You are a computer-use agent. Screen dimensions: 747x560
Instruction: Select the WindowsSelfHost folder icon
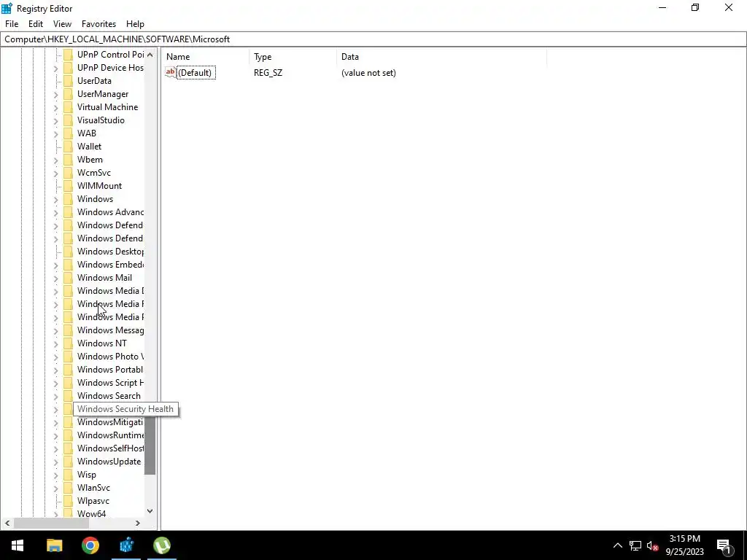pyautogui.click(x=68, y=448)
